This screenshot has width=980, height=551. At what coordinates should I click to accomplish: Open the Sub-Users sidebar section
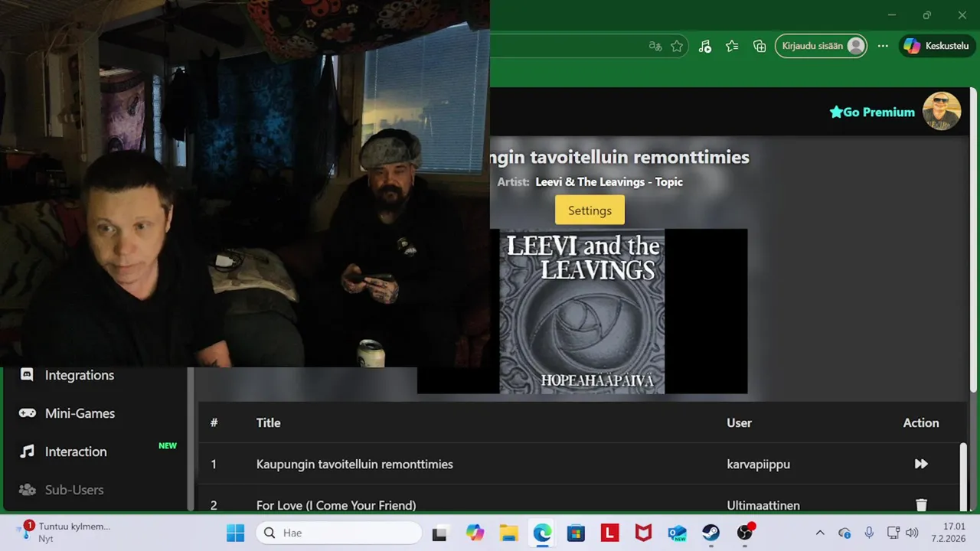[x=73, y=490]
